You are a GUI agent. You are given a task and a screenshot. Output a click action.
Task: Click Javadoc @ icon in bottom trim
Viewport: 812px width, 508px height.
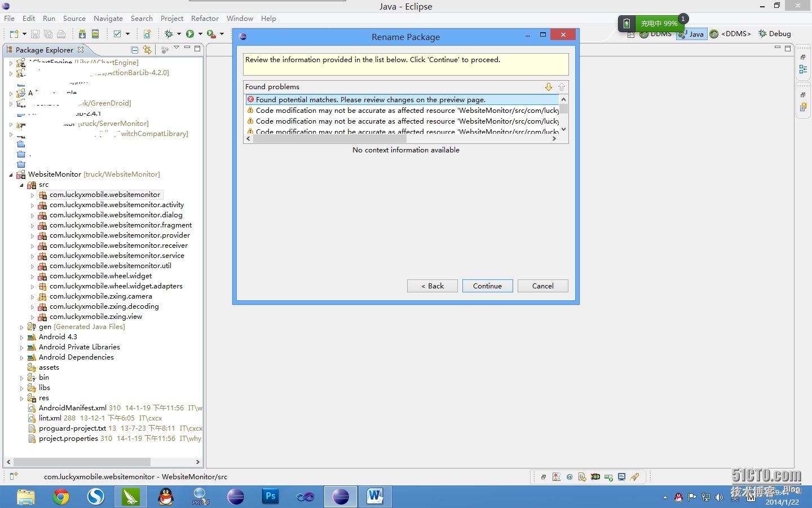pos(570,477)
